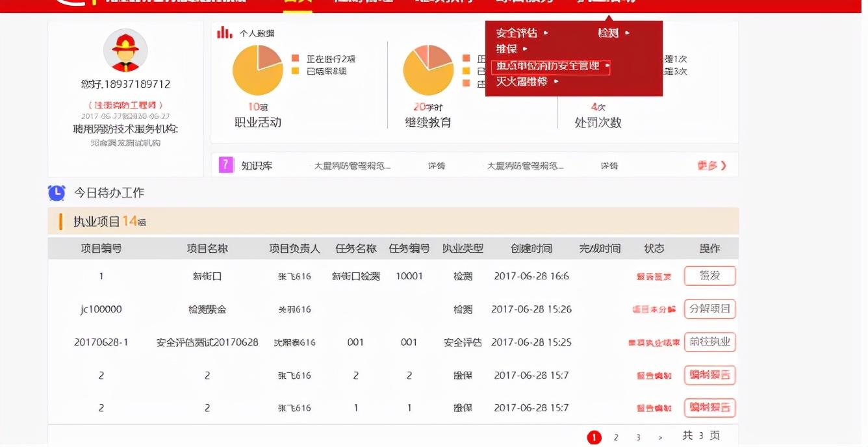Expand the arrow next to 安全评估
The image size is (868, 447).
546,32
